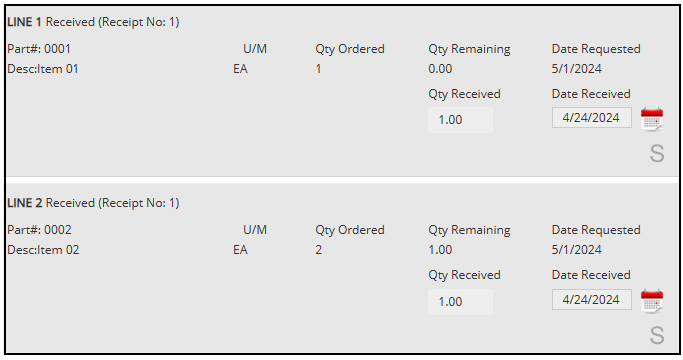683x360 pixels.
Task: Select the LINE 1 Received header
Action: (93, 22)
